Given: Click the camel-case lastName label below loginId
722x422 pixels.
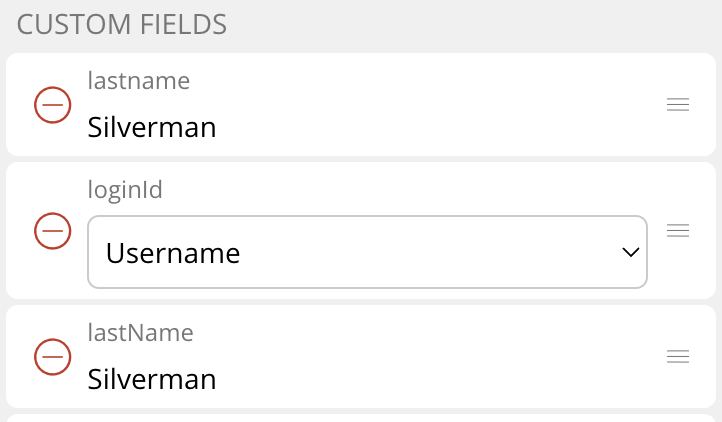Looking at the screenshot, I should tap(140, 333).
